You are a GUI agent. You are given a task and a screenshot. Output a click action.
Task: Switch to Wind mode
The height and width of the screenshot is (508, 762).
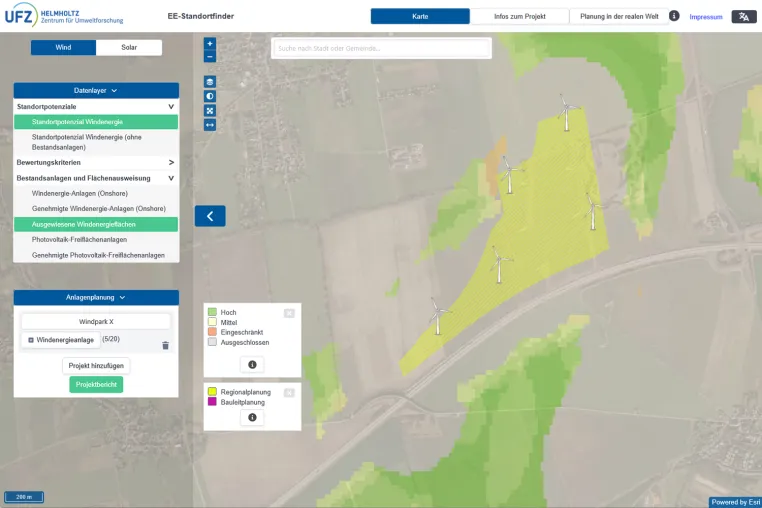pyautogui.click(x=63, y=47)
